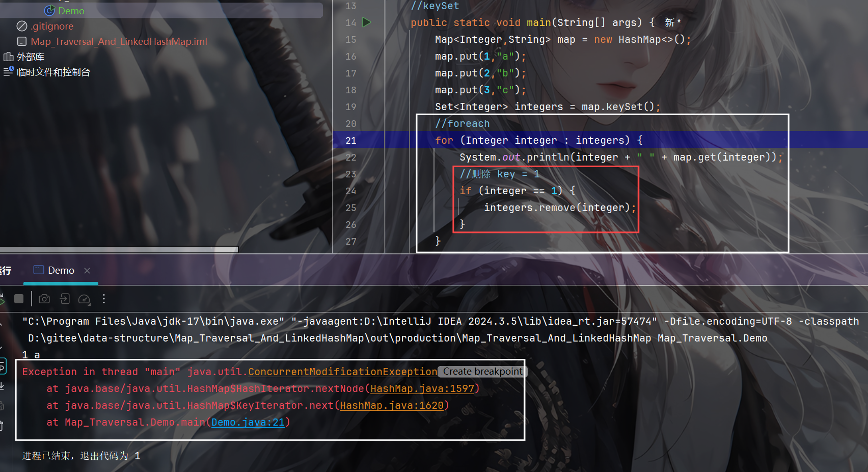Image resolution: width=868 pixels, height=472 pixels.
Task: Click the //foreach comment
Action: (x=463, y=123)
